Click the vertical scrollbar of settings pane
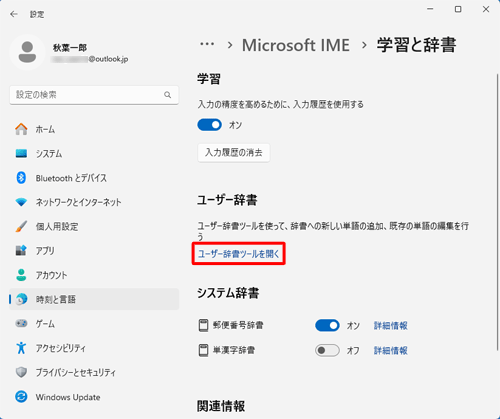500x419 pixels. click(497, 212)
